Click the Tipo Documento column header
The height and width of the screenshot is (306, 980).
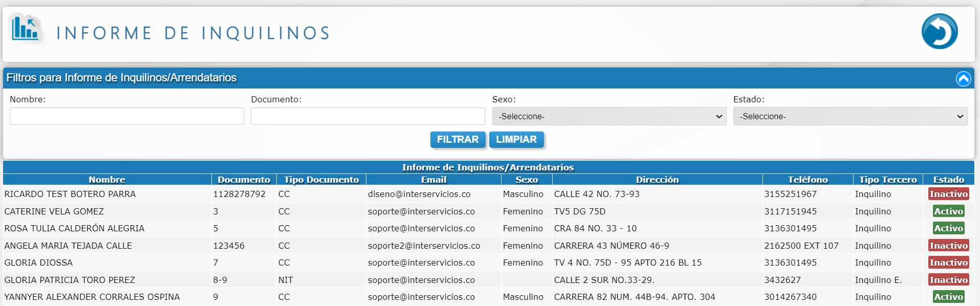tap(321, 180)
